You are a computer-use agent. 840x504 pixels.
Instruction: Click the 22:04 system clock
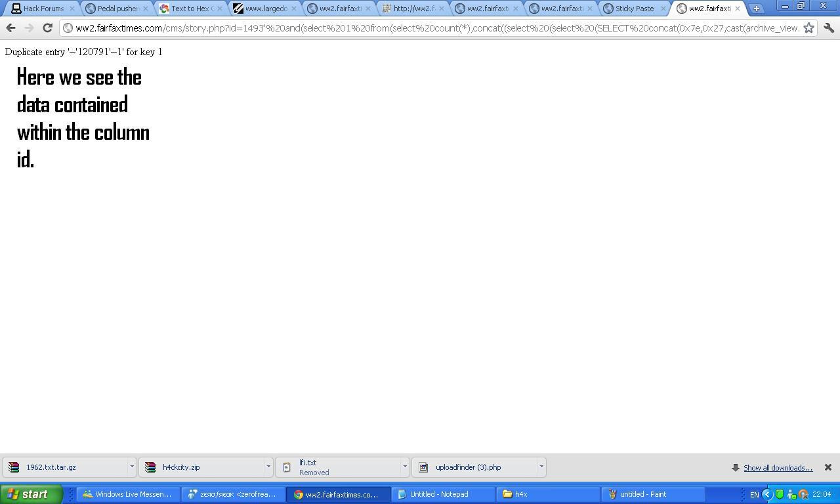point(822,494)
